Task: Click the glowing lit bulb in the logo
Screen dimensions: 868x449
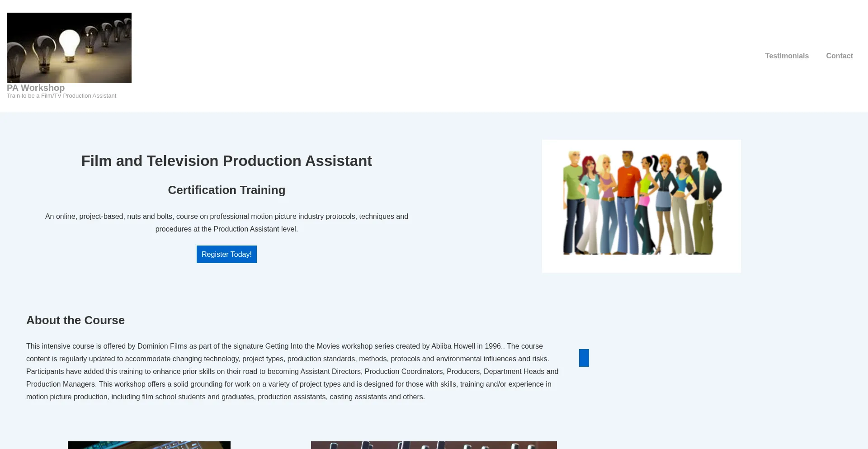Action: point(70,44)
